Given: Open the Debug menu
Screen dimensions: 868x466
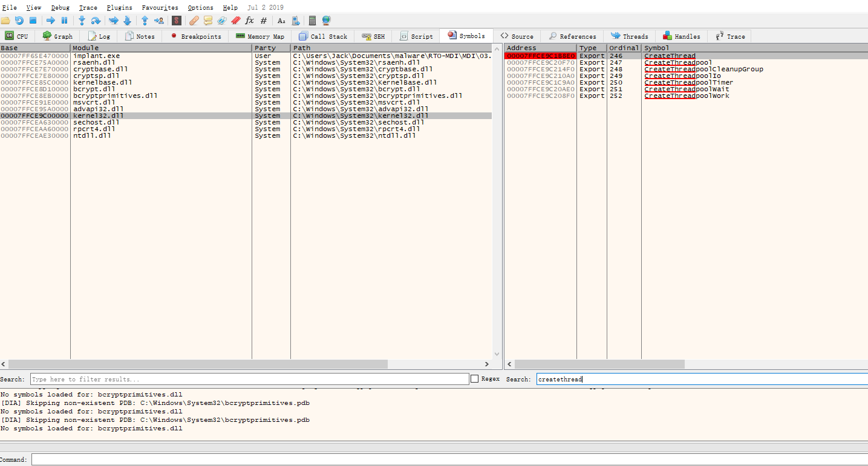Looking at the screenshot, I should (60, 7).
